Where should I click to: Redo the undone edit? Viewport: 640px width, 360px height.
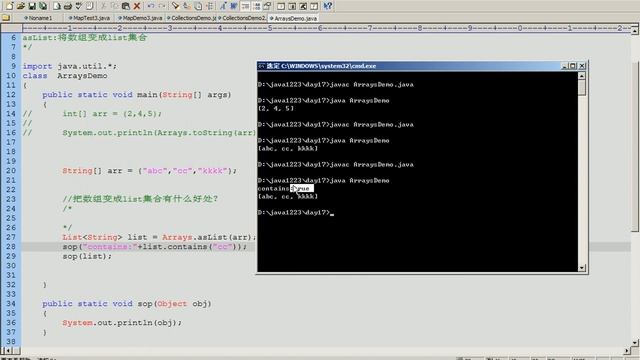(162, 6)
